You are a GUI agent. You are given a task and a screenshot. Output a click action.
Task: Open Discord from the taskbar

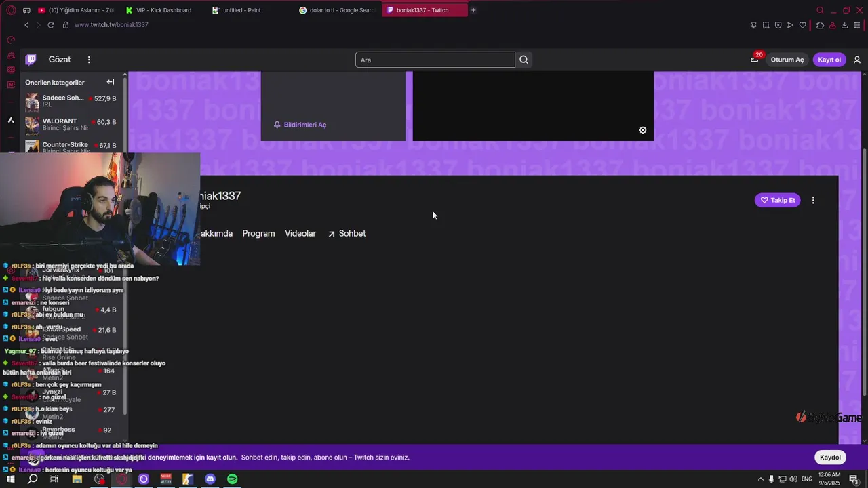coord(210,479)
